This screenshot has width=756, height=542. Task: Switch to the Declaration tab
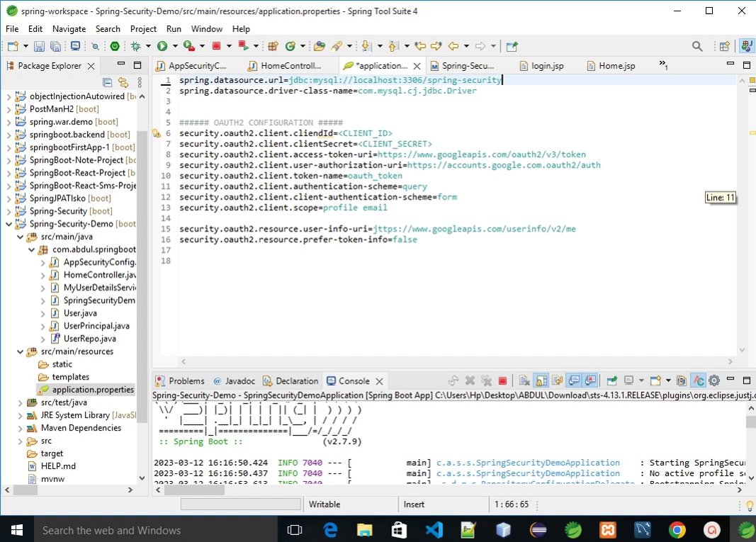[290, 381]
